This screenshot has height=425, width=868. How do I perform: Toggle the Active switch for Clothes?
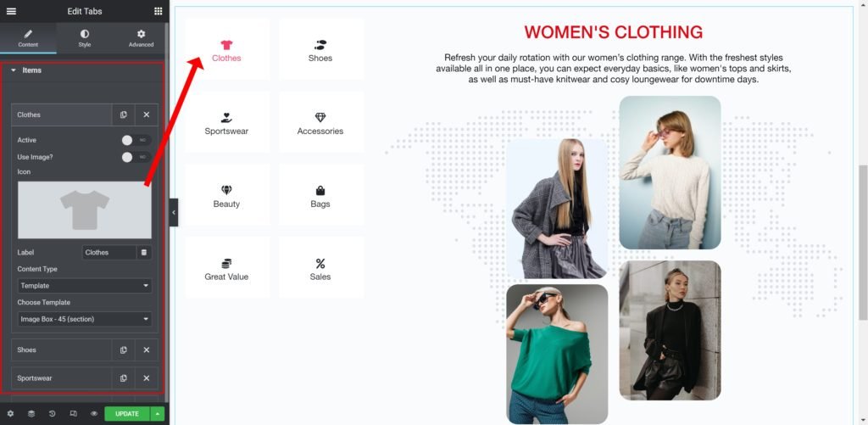pyautogui.click(x=136, y=140)
